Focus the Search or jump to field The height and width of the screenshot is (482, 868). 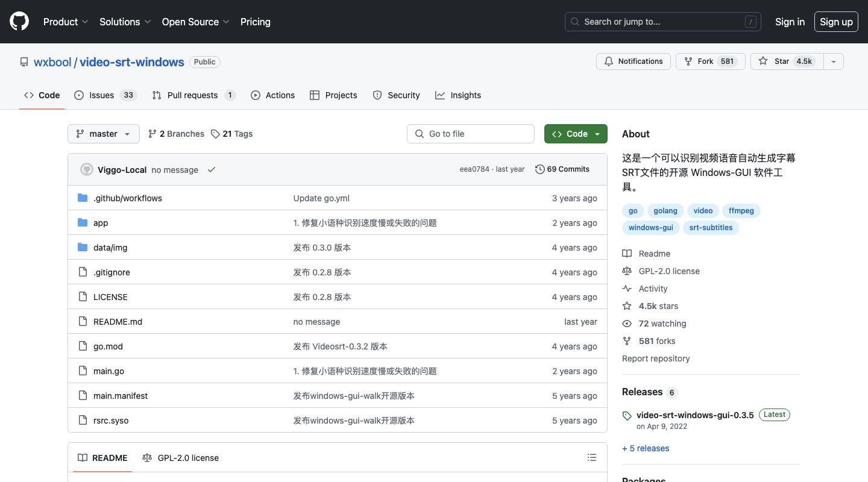[663, 22]
